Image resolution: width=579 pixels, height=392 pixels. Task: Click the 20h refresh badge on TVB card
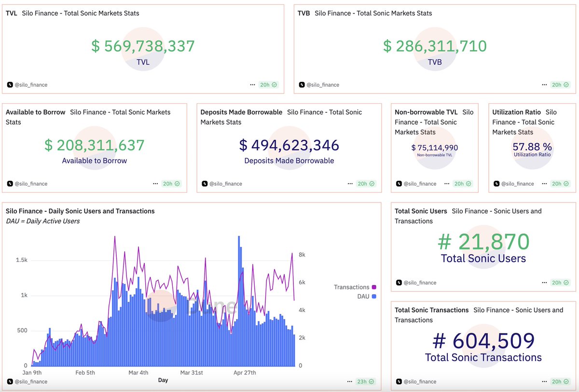coord(560,84)
